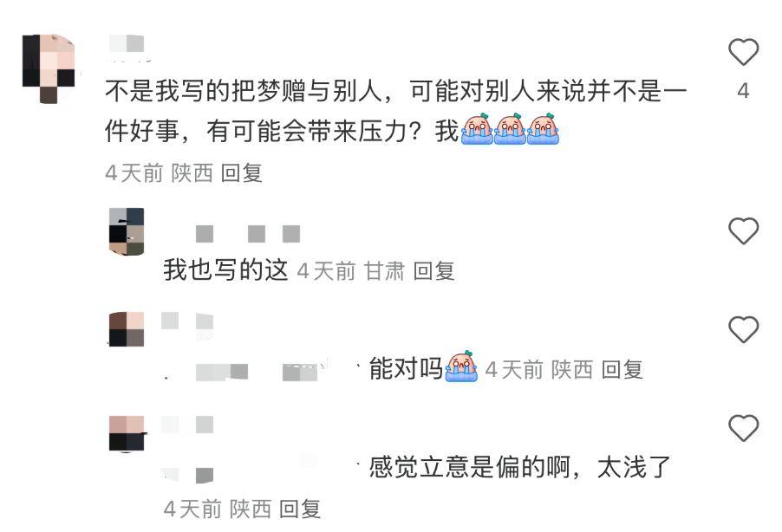Open avatar of the 太浅了 replier
782x532 pixels.
tap(127, 433)
